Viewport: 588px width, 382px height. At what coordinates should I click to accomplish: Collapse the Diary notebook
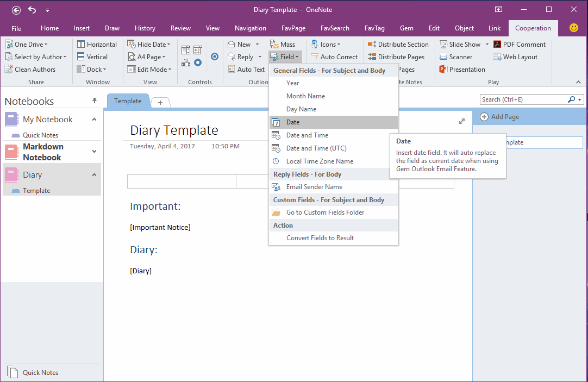[x=95, y=174]
